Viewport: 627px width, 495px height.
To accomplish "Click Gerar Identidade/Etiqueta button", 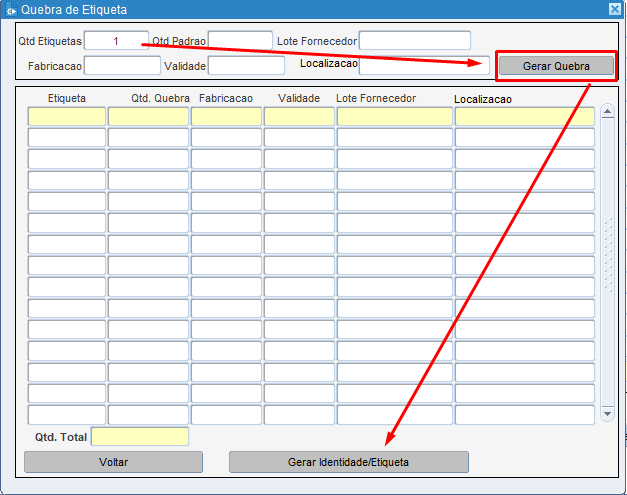I will point(348,462).
